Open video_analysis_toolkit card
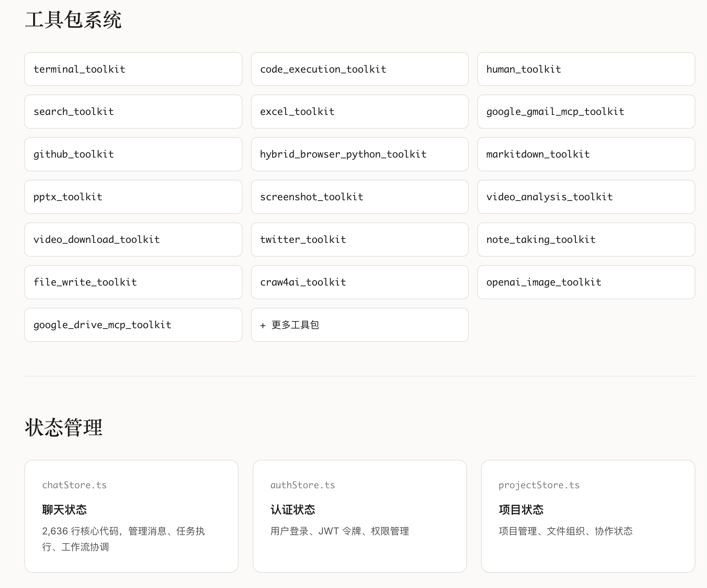The image size is (707, 588). click(x=586, y=197)
